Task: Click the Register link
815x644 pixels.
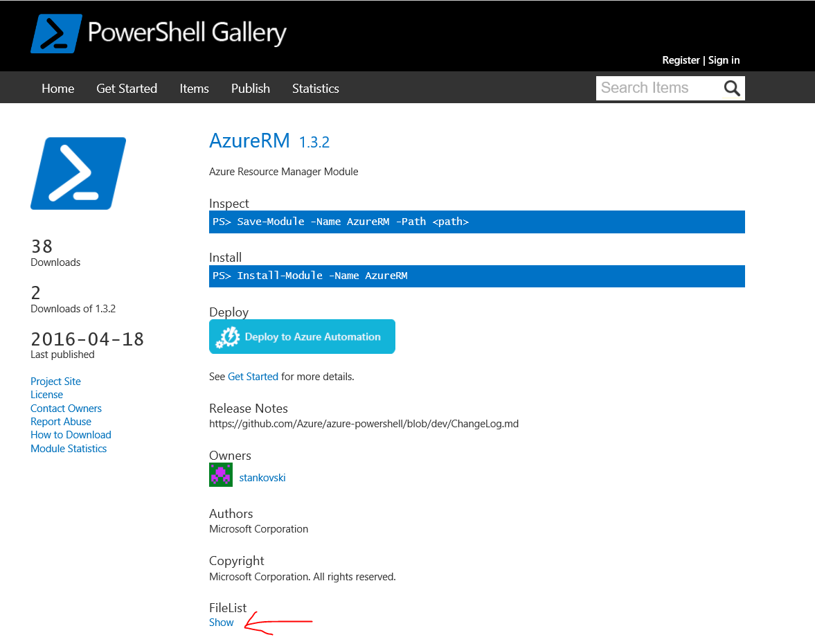Action: coord(681,60)
